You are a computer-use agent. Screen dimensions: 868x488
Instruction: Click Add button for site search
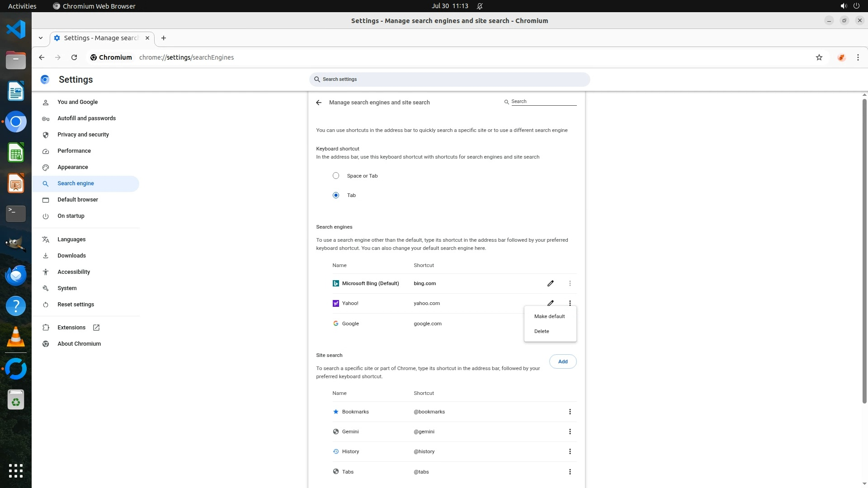[562, 361]
